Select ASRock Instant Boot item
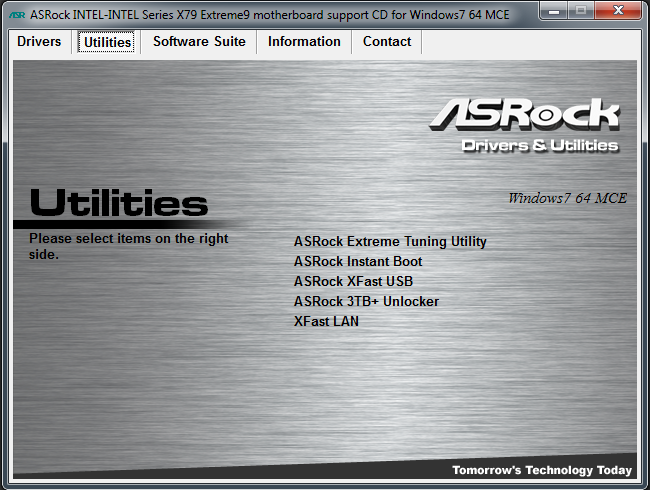Screen dimensions: 650x490 [358, 262]
